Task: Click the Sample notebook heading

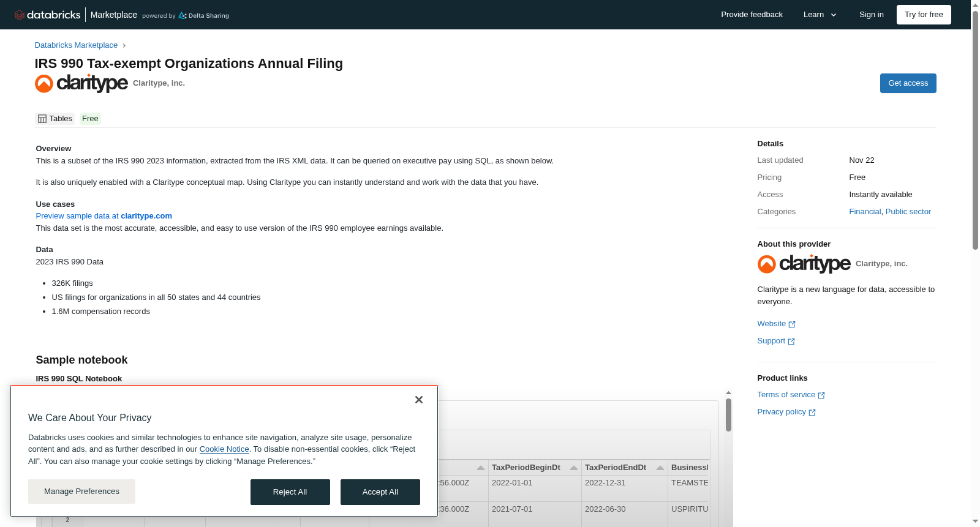Action: (82, 360)
